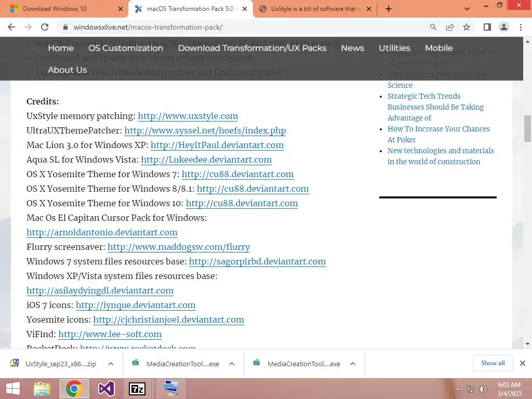This screenshot has height=399, width=532.
Task: Open the Utilities menu item
Action: pyautogui.click(x=395, y=48)
